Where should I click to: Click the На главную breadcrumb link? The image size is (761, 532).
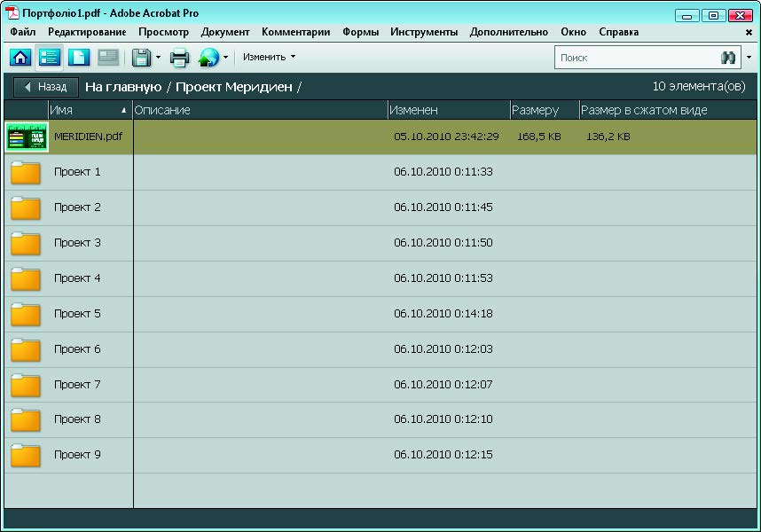point(123,87)
